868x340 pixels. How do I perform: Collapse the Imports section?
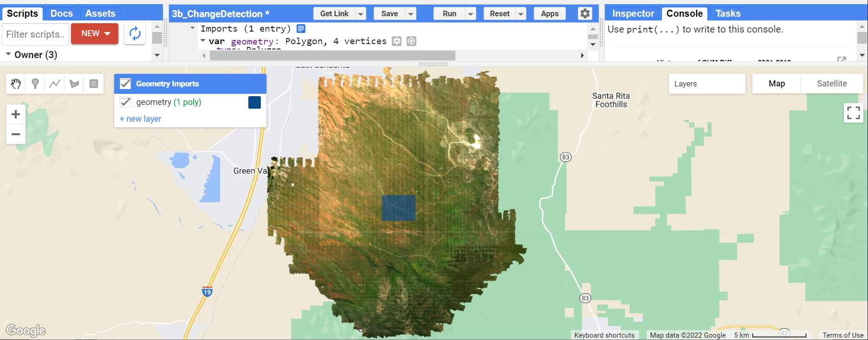click(193, 28)
